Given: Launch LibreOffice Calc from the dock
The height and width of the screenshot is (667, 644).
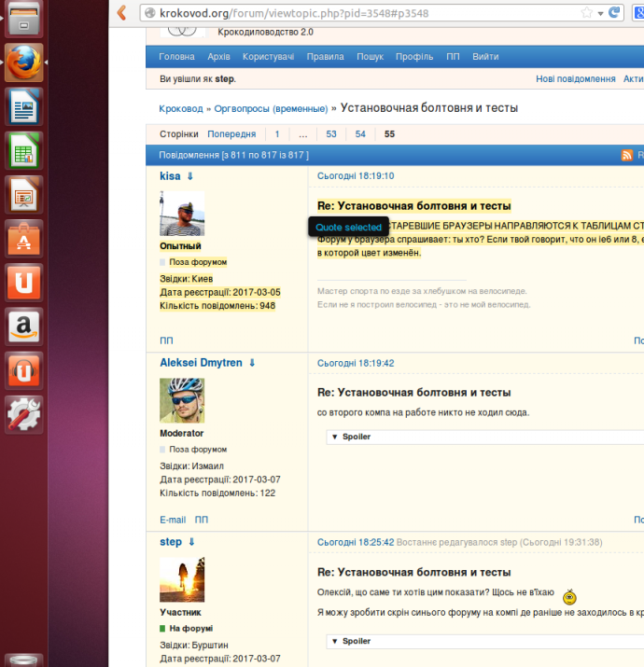Looking at the screenshot, I should click(23, 151).
